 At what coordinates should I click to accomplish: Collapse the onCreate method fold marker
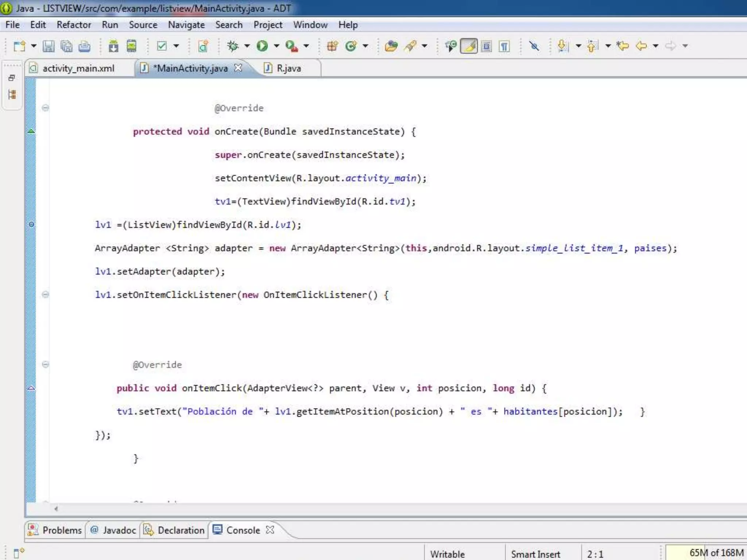(x=45, y=108)
